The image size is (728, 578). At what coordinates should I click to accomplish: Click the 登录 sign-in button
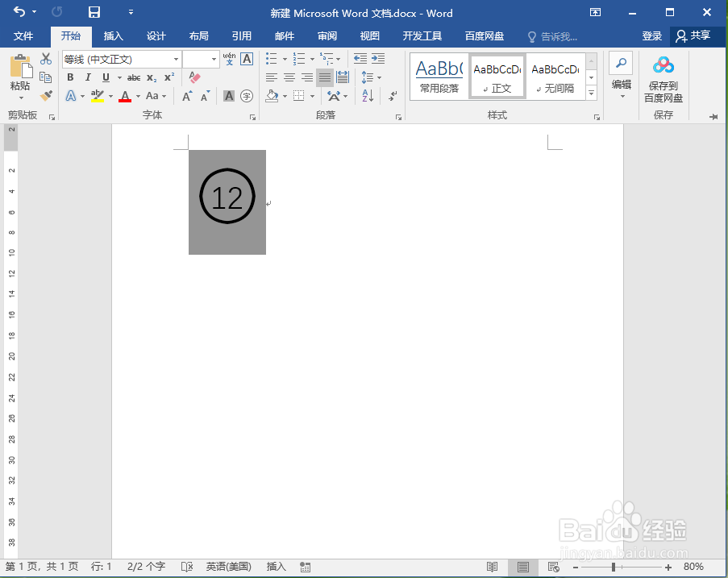coord(651,36)
